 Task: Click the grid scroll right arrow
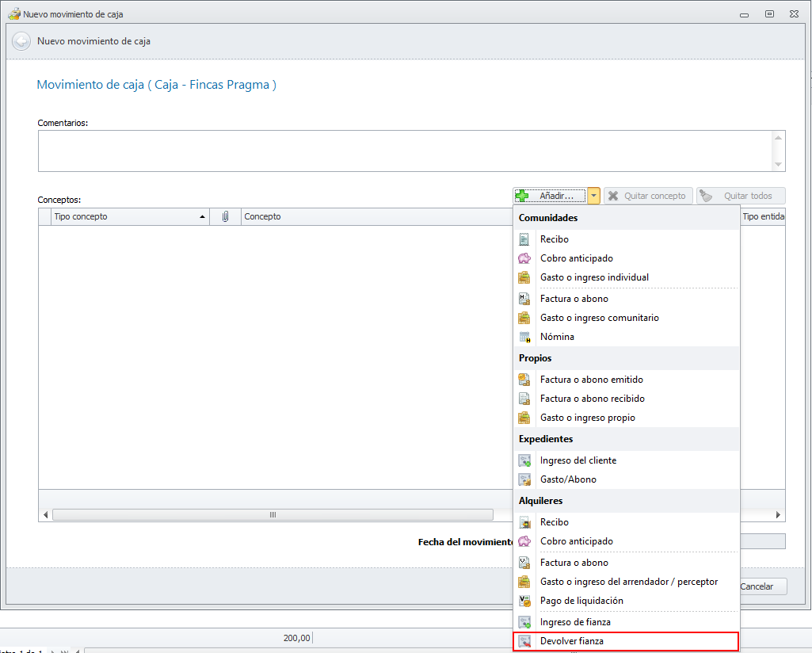pyautogui.click(x=778, y=515)
